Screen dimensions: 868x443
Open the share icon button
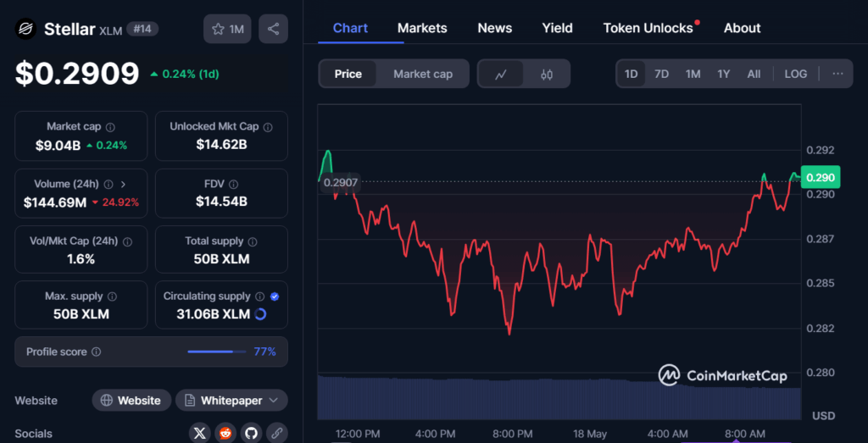click(273, 29)
